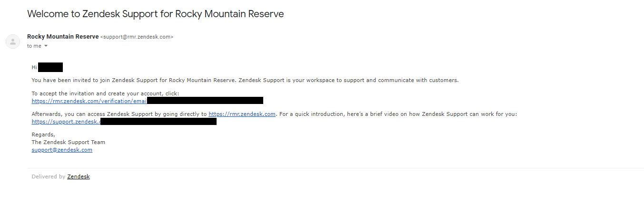644x197 pixels.
Task: Click the 'to me' recipient text
Action: [x=34, y=46]
